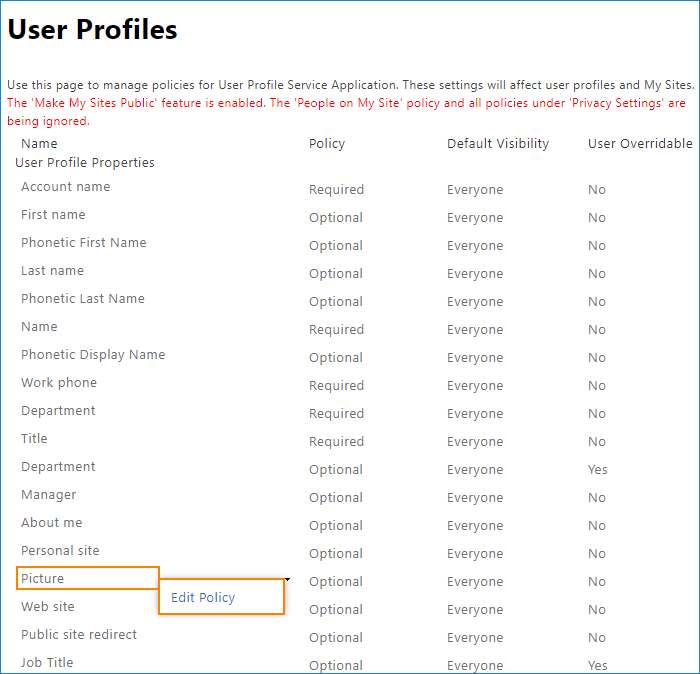Click Required policy in Account name row

336,189
